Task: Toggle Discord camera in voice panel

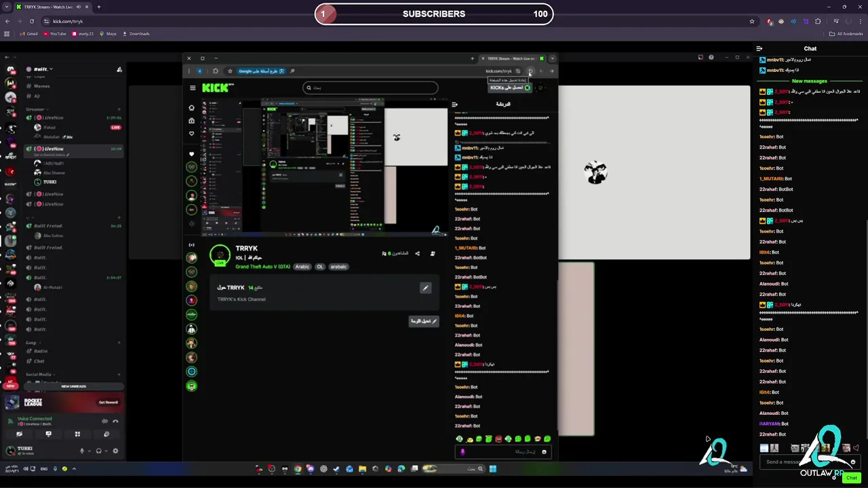Action: [19, 434]
